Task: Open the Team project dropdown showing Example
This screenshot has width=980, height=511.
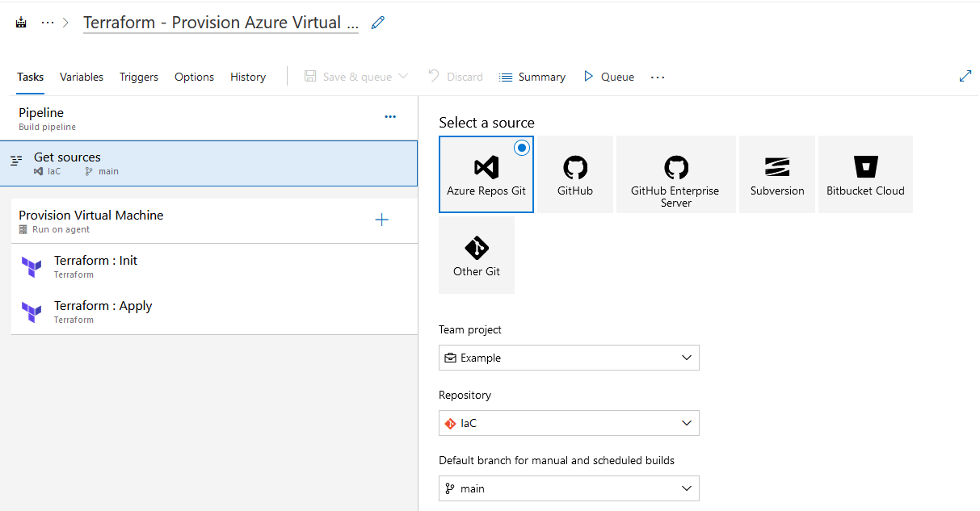Action: (x=569, y=358)
